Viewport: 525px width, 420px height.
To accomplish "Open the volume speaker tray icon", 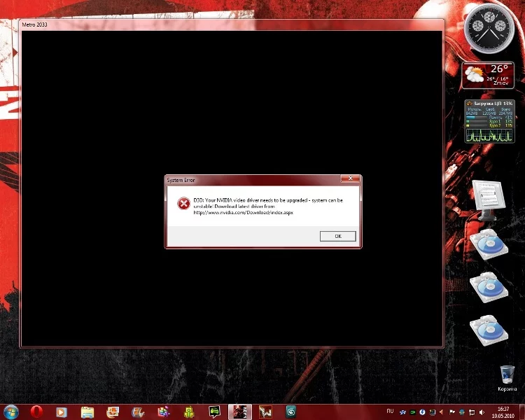I will click(x=482, y=412).
